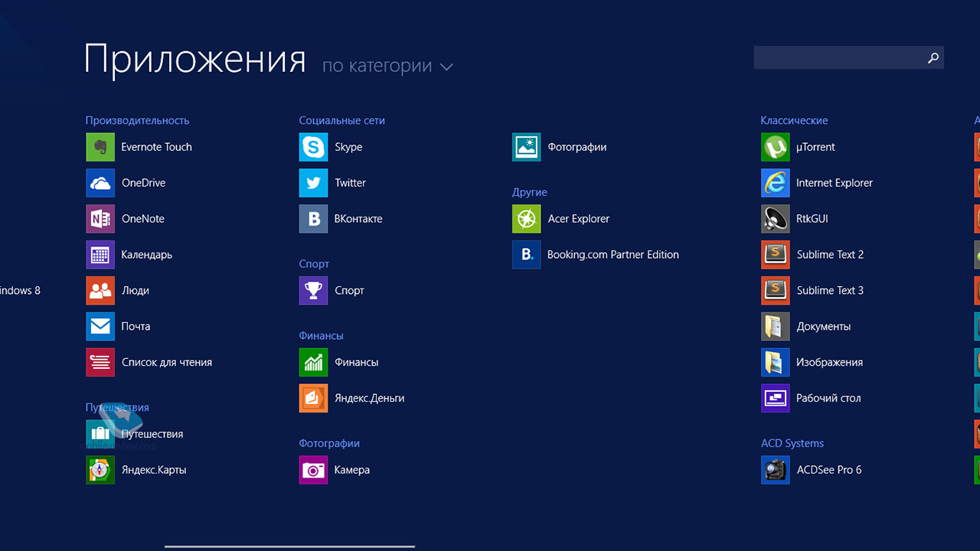Click the Рабочий стол desktop icon
Viewport: 980px width, 551px height.
(x=776, y=398)
